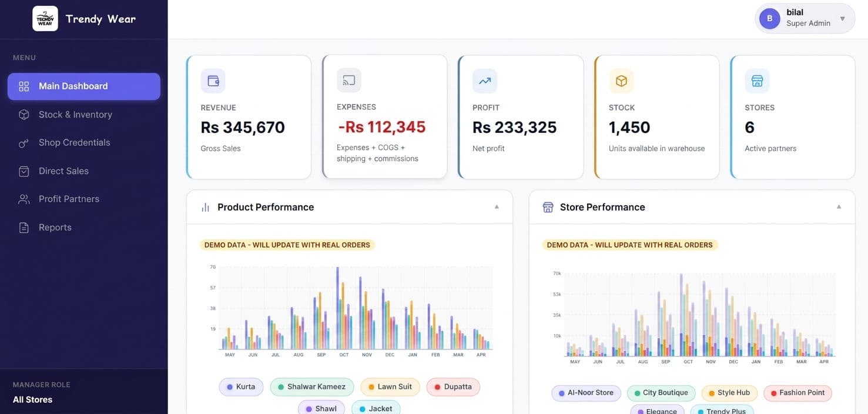The height and width of the screenshot is (414, 868).
Task: Collapse the Product Performance panel
Action: (x=495, y=206)
